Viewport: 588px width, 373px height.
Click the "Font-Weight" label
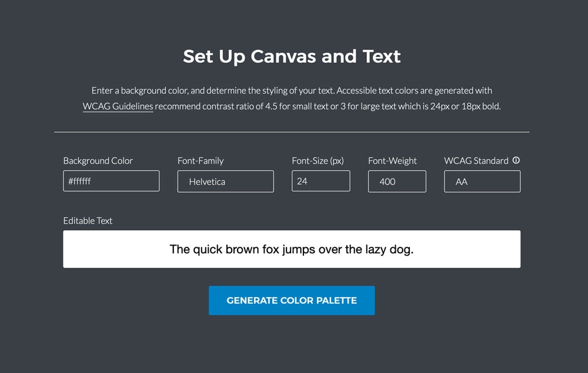[392, 160]
